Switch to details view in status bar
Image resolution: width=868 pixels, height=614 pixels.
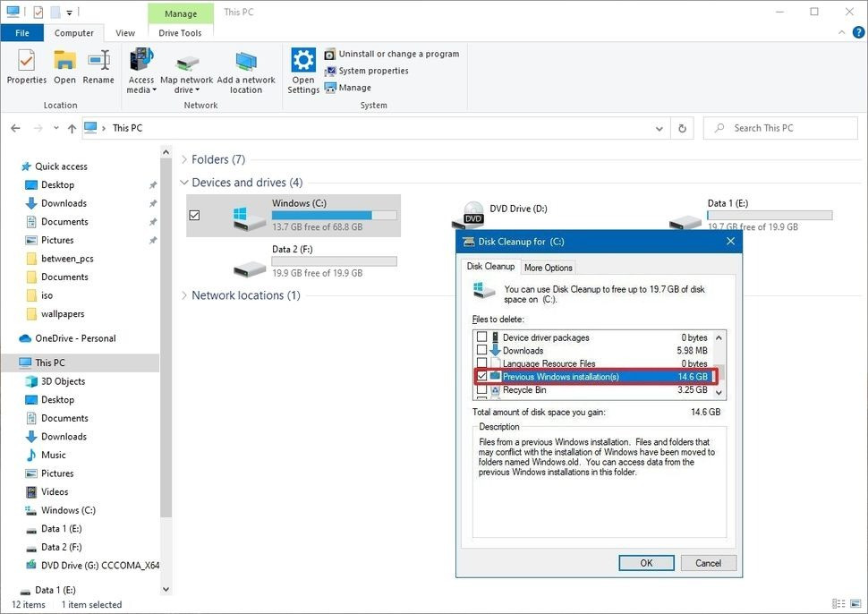point(838,603)
